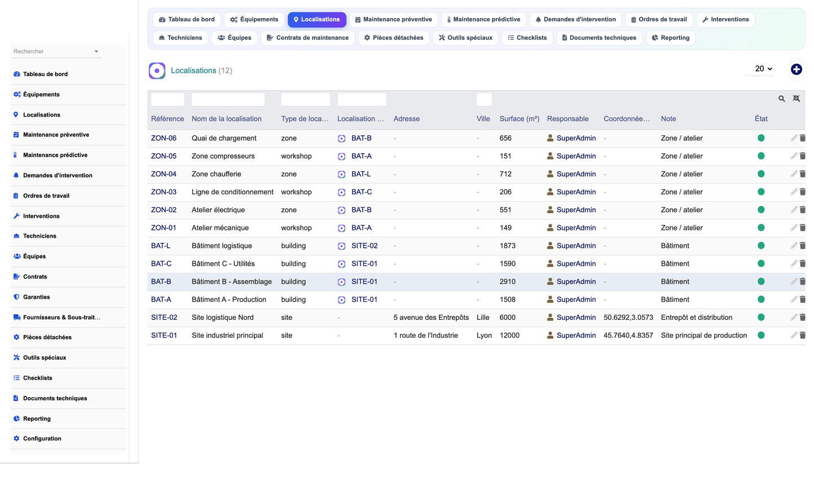The height and width of the screenshot is (504, 814).
Task: Click the '5 avenue des Entrepôts' address cell
Action: coord(432,318)
